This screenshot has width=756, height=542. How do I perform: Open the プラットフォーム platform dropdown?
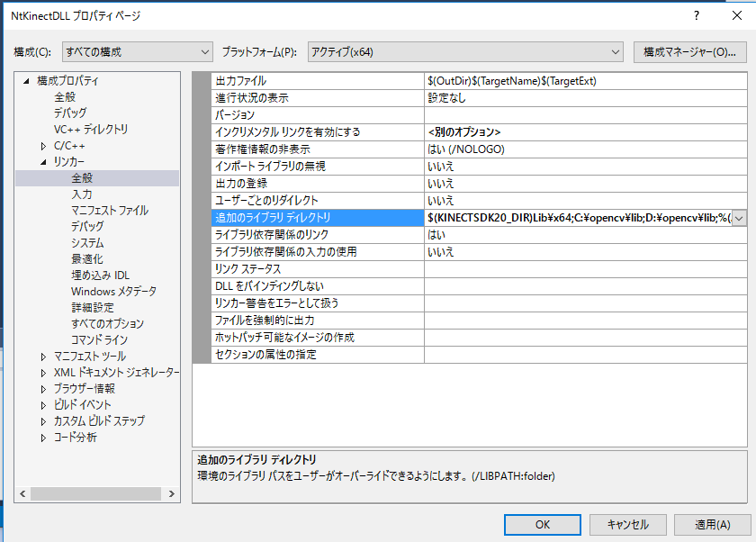click(x=465, y=51)
